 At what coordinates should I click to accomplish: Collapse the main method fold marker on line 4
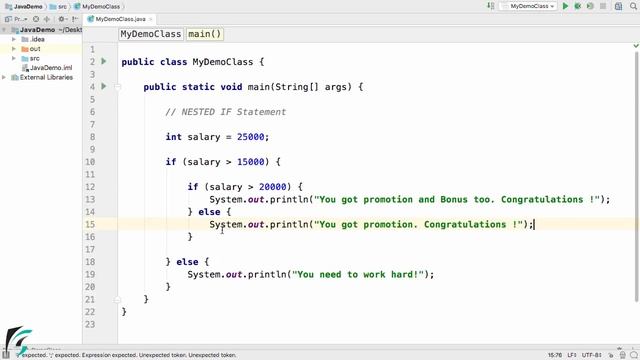pyautogui.click(x=118, y=87)
